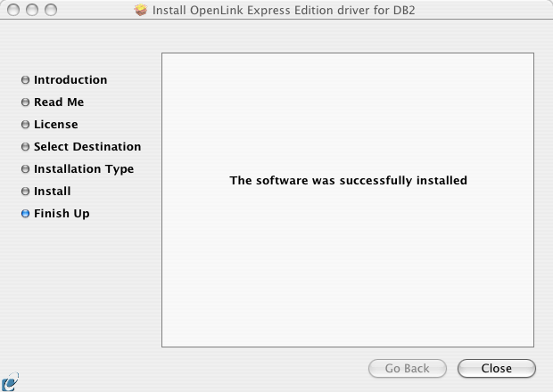553x392 pixels.
Task: Click the Go Back button
Action: pos(408,369)
